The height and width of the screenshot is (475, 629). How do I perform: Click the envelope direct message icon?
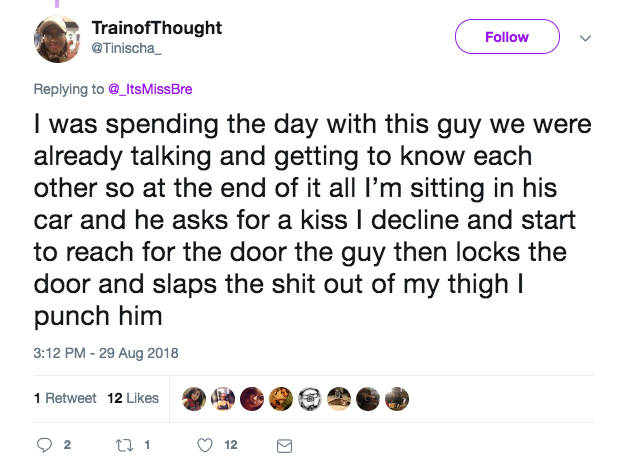point(284,446)
